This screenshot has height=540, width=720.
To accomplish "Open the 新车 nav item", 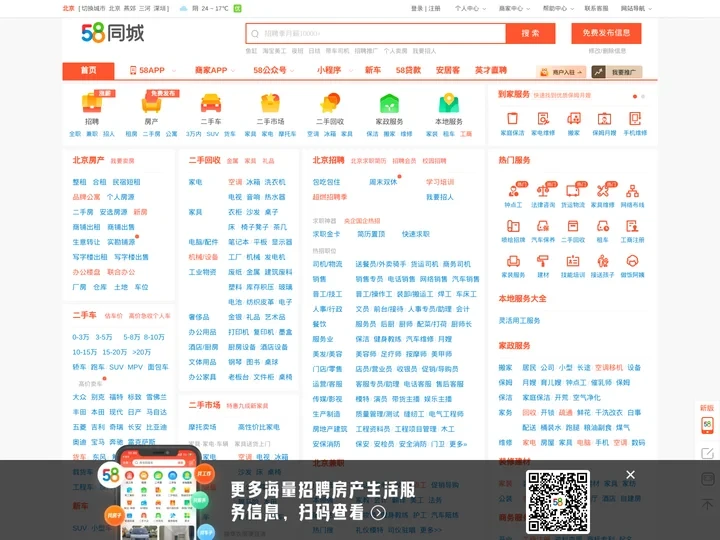I will tap(373, 70).
